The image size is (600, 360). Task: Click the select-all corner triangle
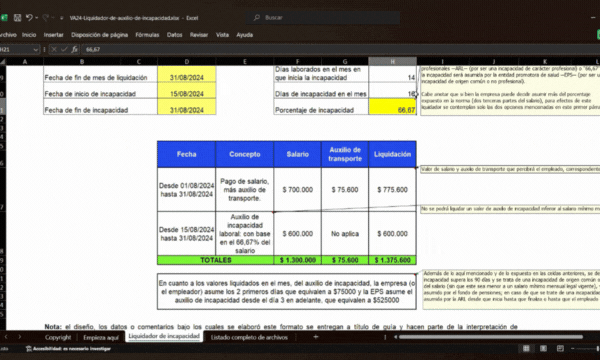3,62
